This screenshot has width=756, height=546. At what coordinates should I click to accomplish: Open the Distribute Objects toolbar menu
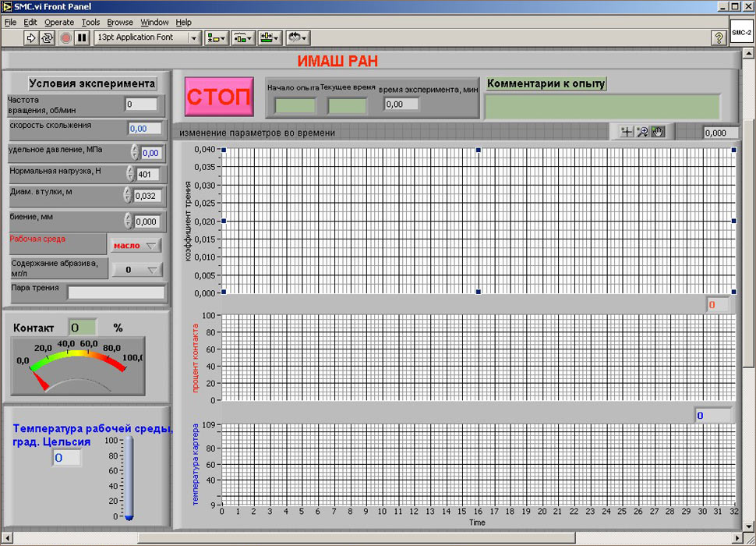click(x=243, y=37)
